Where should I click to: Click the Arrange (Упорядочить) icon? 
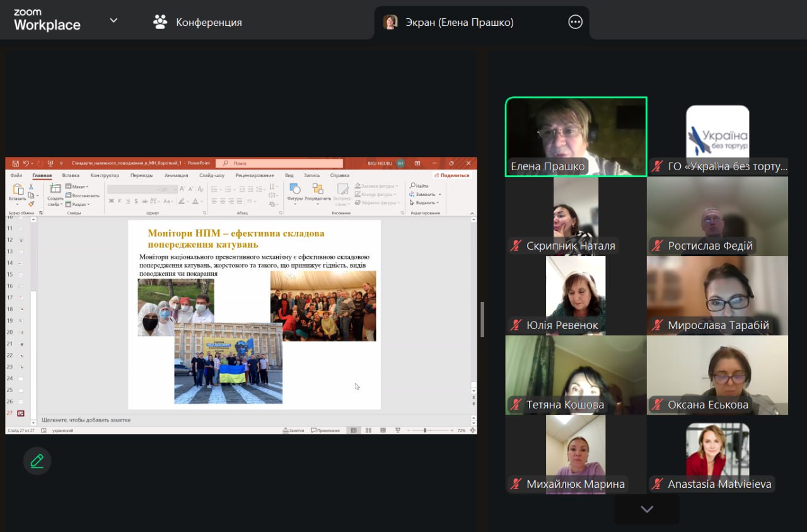click(x=318, y=190)
